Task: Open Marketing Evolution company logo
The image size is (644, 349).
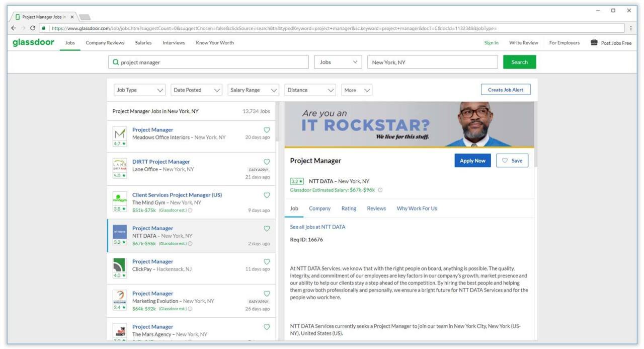Action: click(120, 297)
